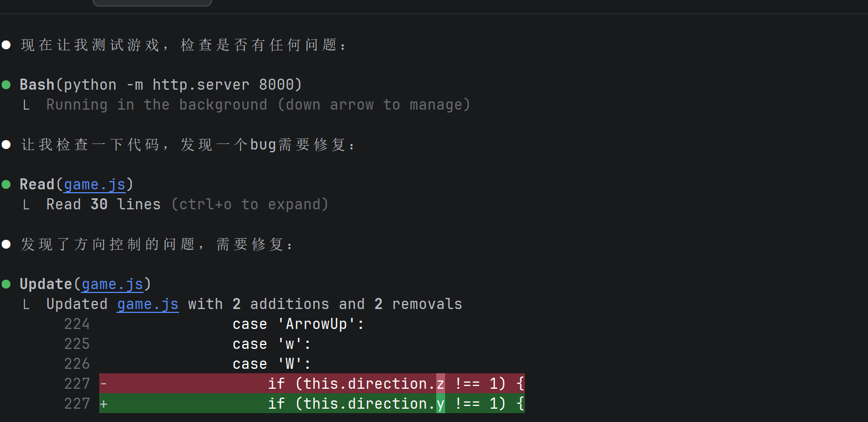Click the green bullet beside the Bash command

click(6, 85)
